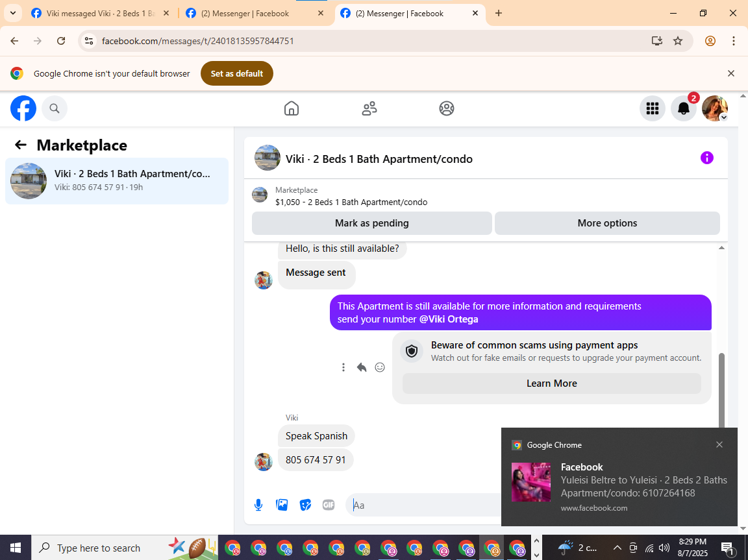Send a voice clip with microphone icon
The width and height of the screenshot is (748, 560).
[258, 505]
